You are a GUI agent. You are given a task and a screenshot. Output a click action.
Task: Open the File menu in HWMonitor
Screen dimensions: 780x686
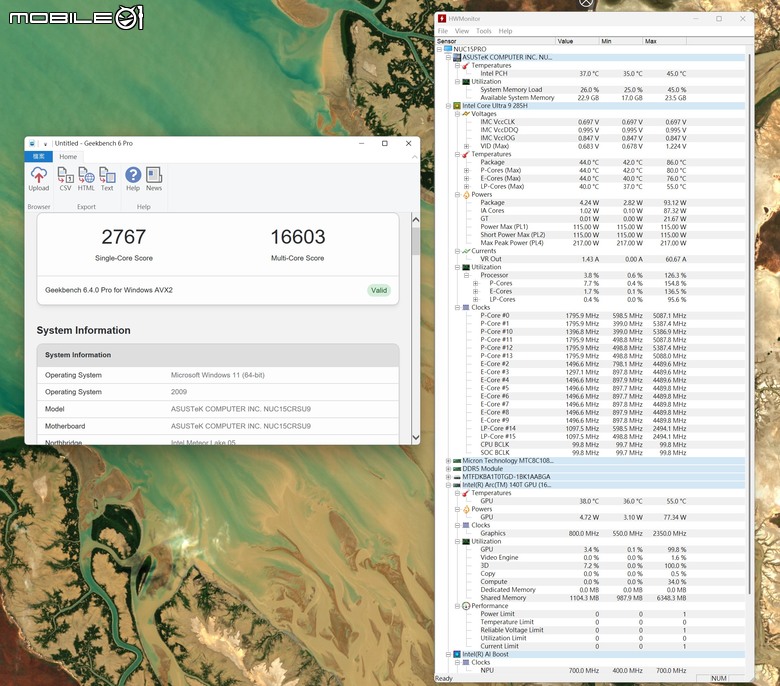tap(443, 31)
